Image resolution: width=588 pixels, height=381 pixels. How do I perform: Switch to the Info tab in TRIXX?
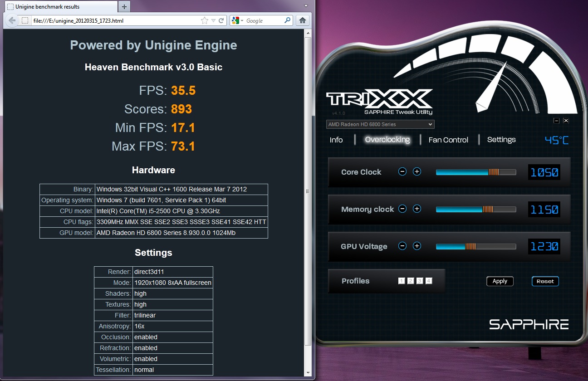tap(336, 140)
